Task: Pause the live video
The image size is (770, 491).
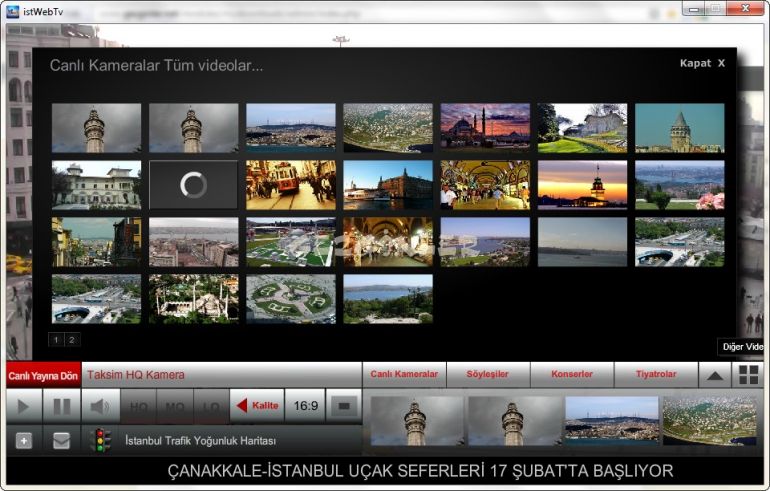Action: click(x=62, y=407)
